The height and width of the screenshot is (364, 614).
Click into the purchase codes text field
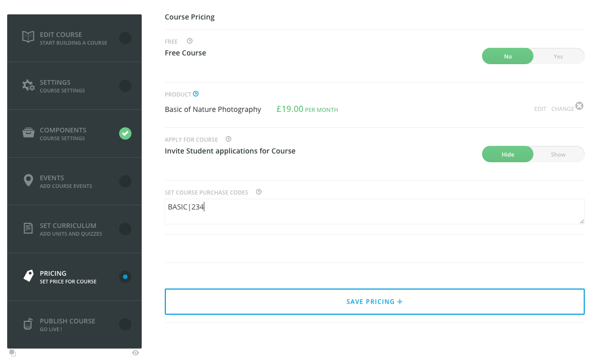374,211
